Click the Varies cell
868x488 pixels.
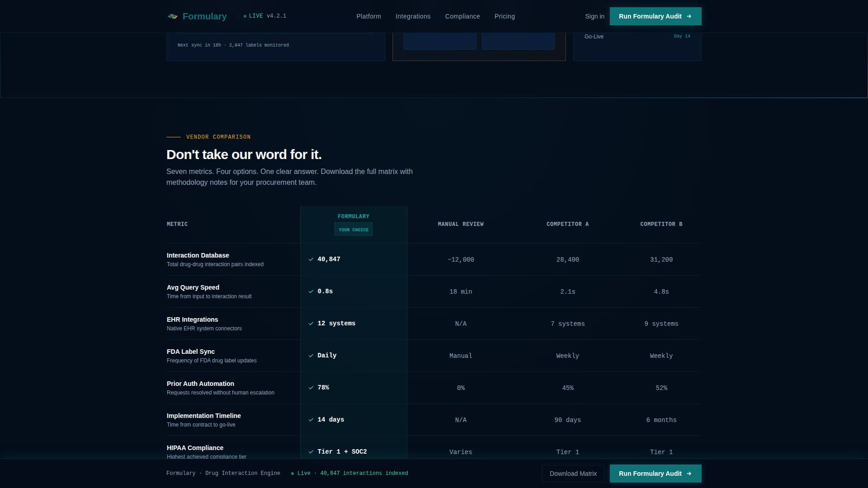tap(461, 452)
